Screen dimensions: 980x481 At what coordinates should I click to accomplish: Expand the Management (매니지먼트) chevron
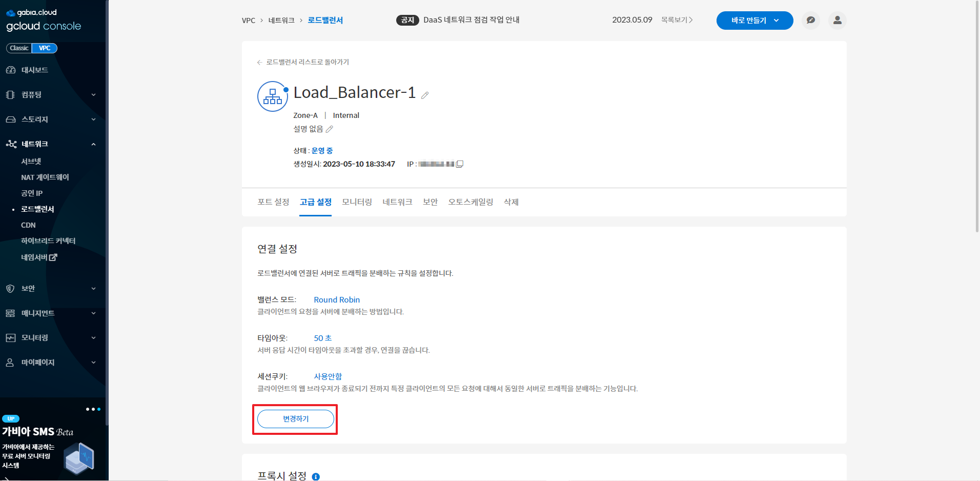coord(93,313)
